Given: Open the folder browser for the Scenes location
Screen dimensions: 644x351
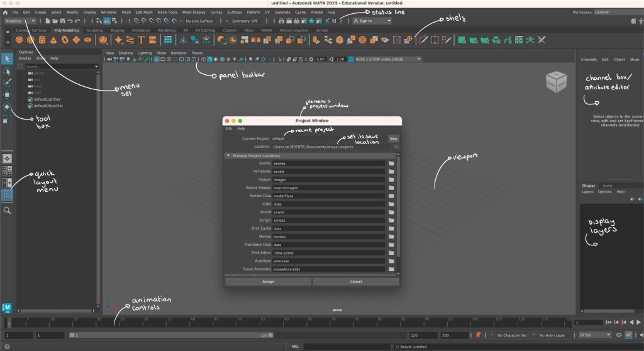Looking at the screenshot, I should (x=391, y=163).
